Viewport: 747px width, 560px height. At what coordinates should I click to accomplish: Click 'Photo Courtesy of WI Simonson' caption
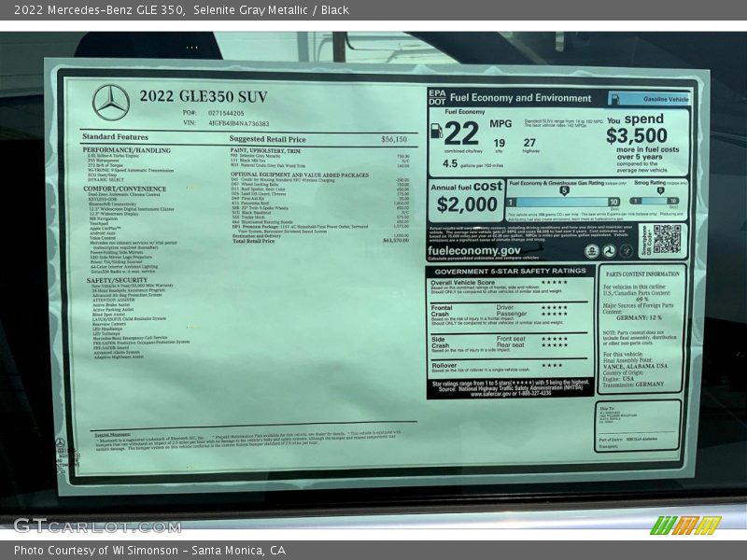(x=96, y=551)
